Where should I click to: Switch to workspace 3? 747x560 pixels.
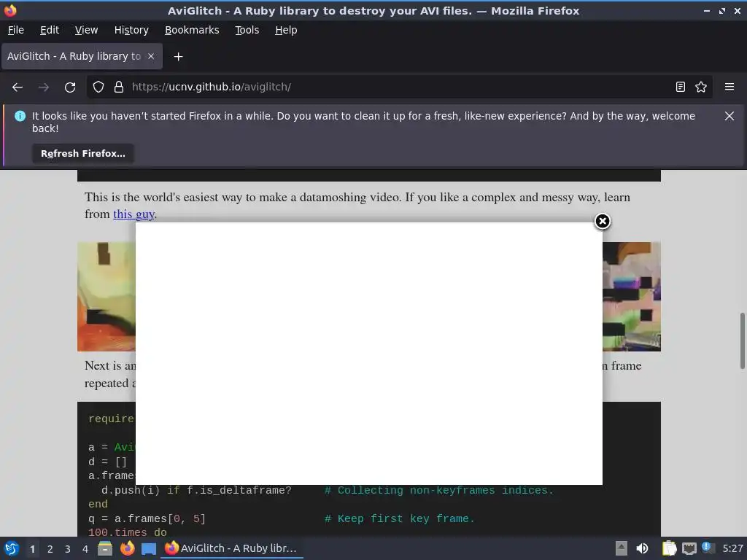point(68,548)
